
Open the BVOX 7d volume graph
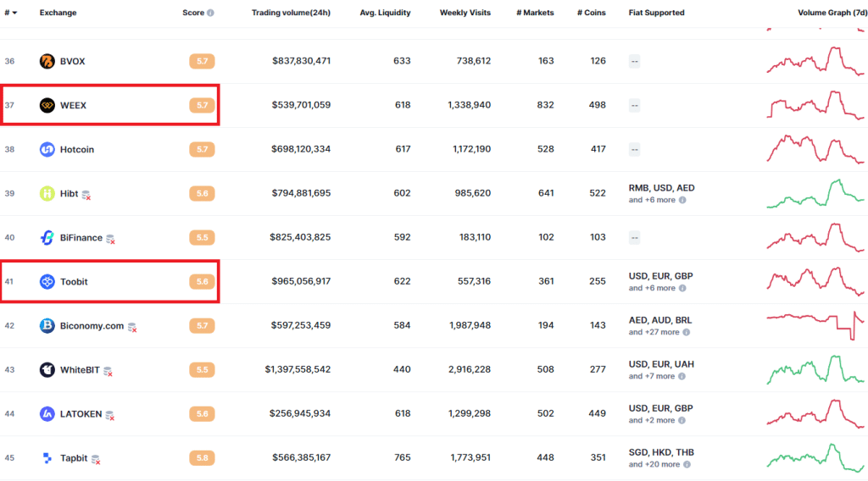click(x=815, y=61)
